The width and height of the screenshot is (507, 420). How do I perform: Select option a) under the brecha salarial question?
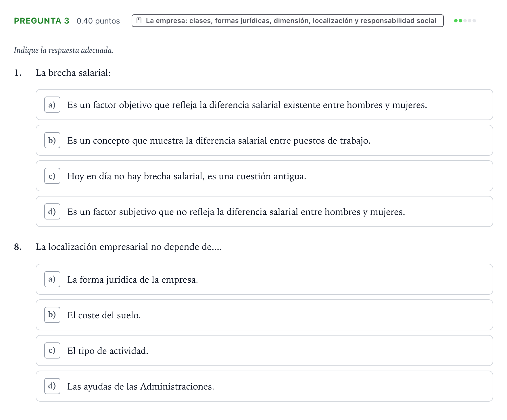coord(264,105)
